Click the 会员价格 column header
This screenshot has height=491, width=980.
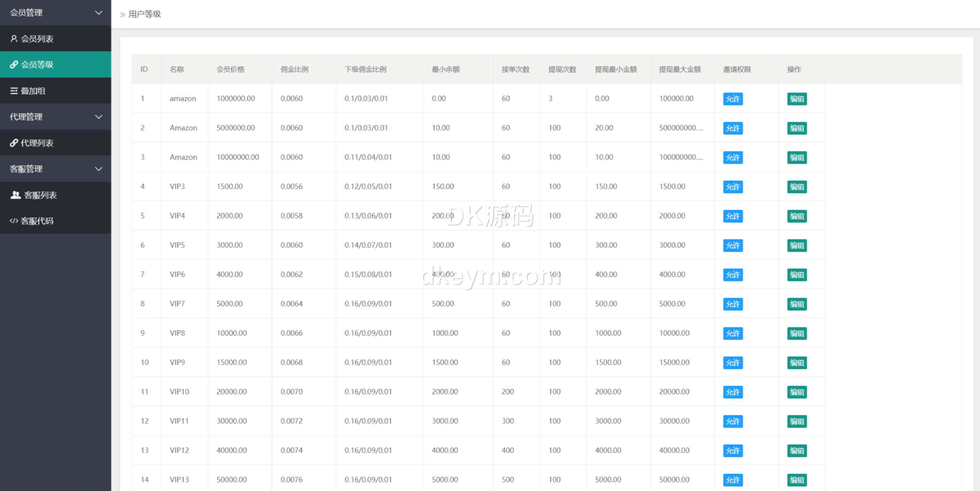coord(230,69)
